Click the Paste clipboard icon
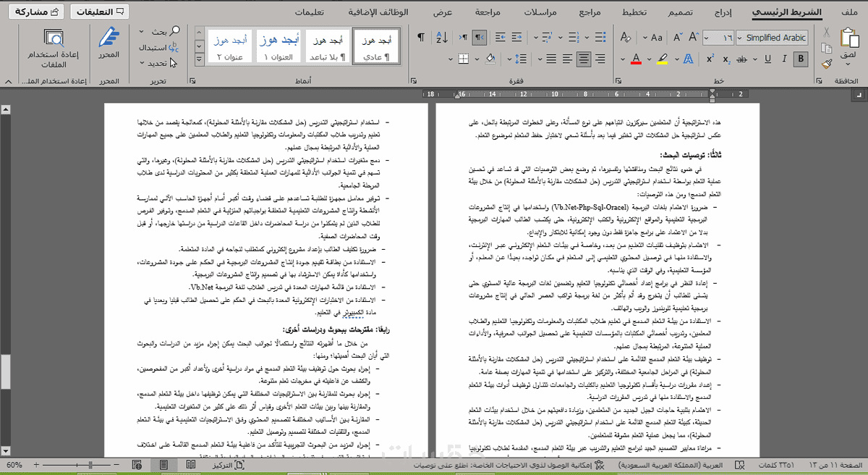The image size is (868, 475). [x=848, y=38]
